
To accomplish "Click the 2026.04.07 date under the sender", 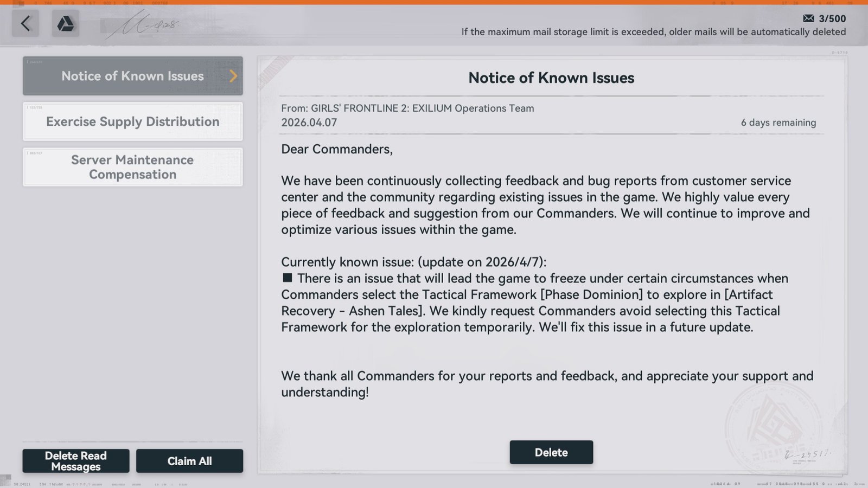I will click(x=309, y=123).
